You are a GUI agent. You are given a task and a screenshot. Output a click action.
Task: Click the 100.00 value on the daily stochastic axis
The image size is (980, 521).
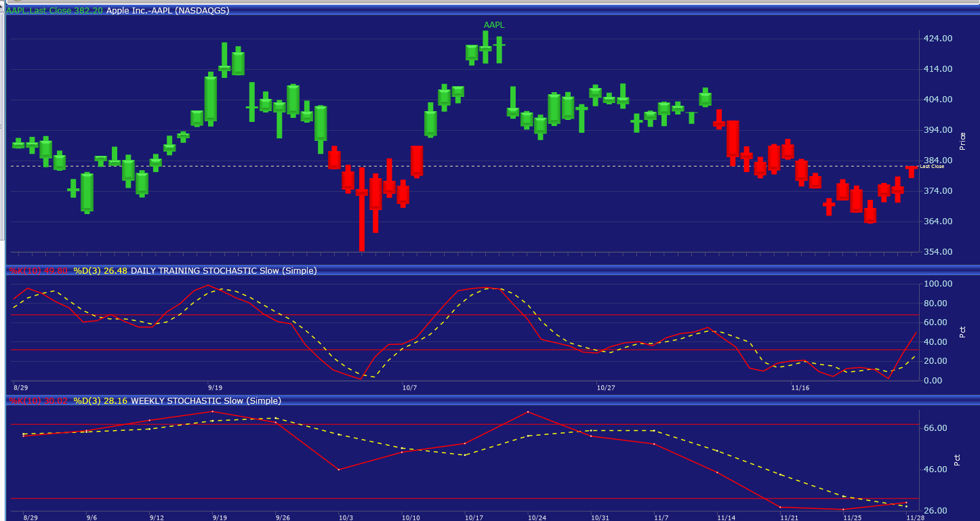(x=939, y=284)
